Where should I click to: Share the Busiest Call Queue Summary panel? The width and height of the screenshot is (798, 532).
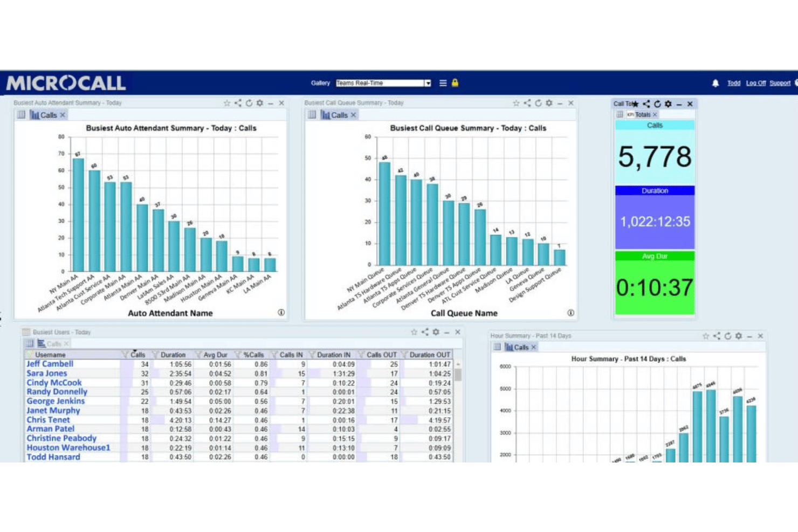coord(527,103)
